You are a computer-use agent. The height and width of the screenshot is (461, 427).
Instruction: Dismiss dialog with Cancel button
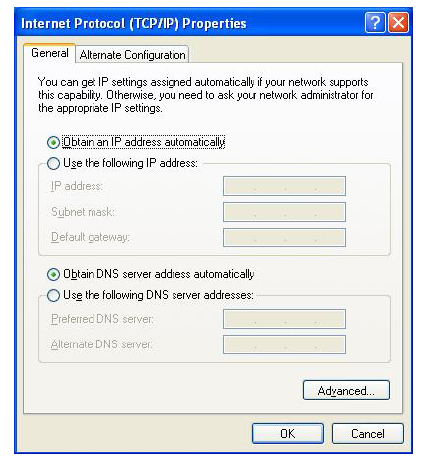pos(368,434)
